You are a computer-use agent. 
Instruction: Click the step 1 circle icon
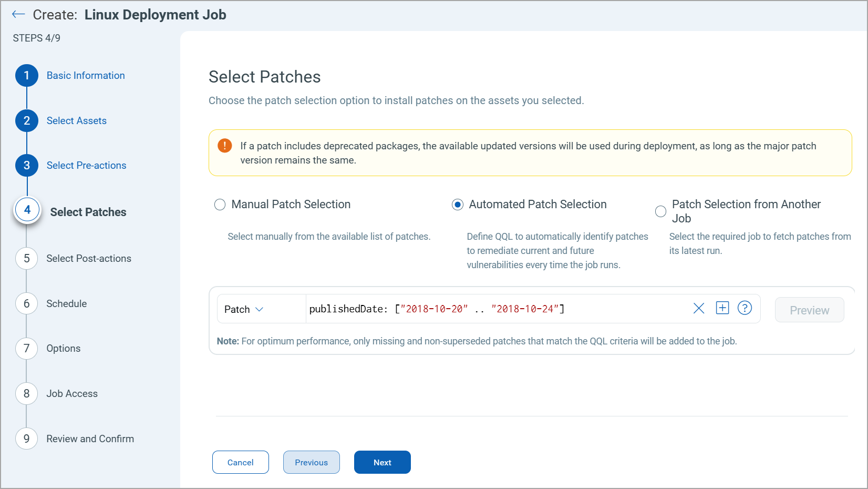pyautogui.click(x=27, y=76)
